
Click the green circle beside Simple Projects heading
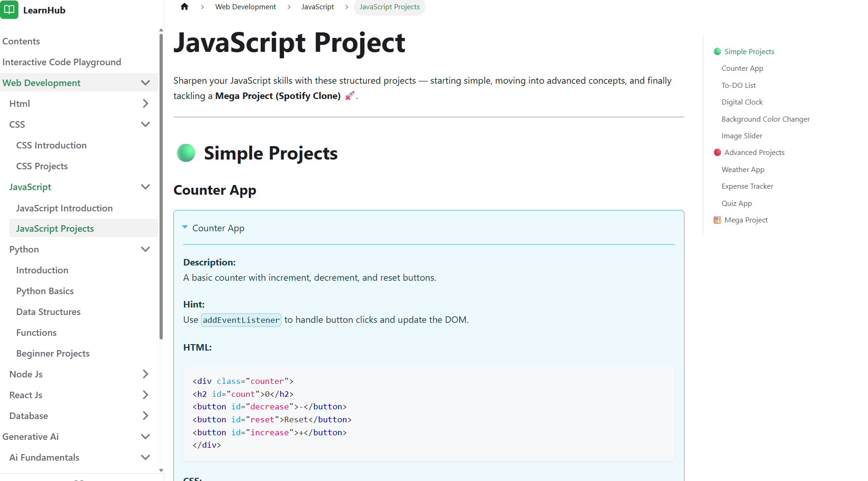pos(186,153)
